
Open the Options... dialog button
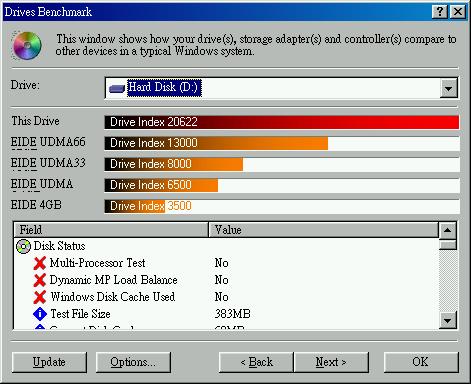(133, 362)
